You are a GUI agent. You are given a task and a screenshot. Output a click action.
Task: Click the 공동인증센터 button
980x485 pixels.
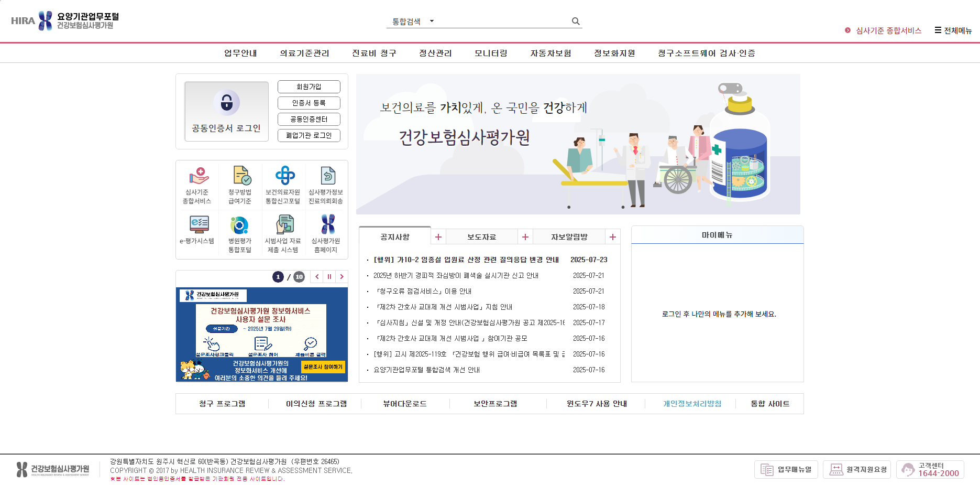309,119
